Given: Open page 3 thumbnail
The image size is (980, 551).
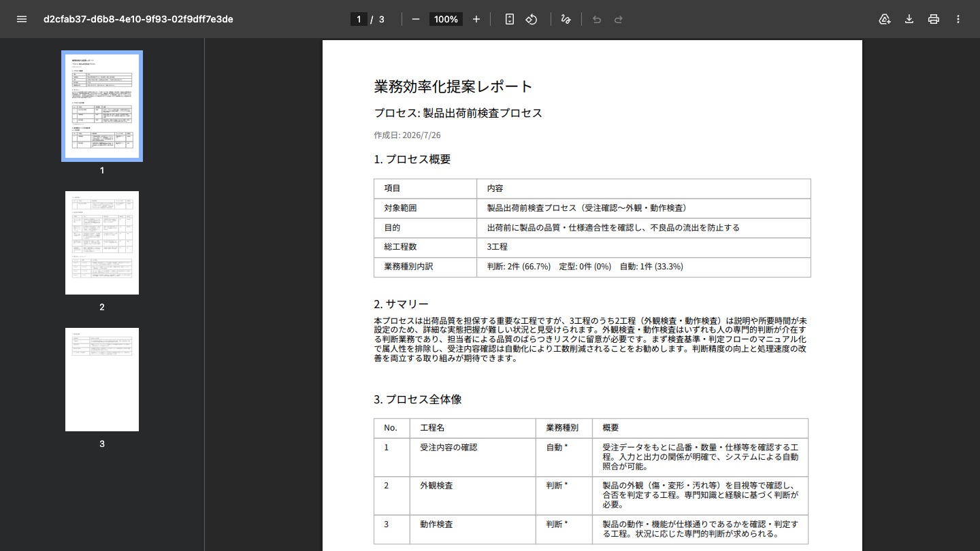Looking at the screenshot, I should 102,380.
